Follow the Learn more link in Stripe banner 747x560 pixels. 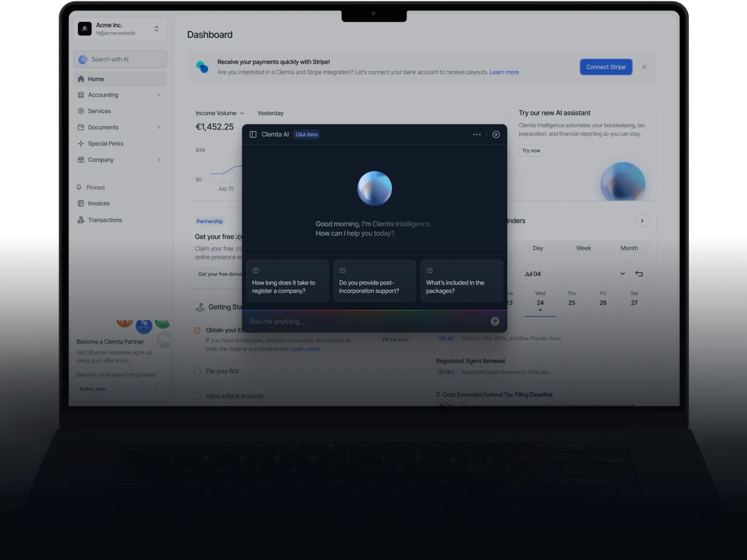tap(504, 72)
